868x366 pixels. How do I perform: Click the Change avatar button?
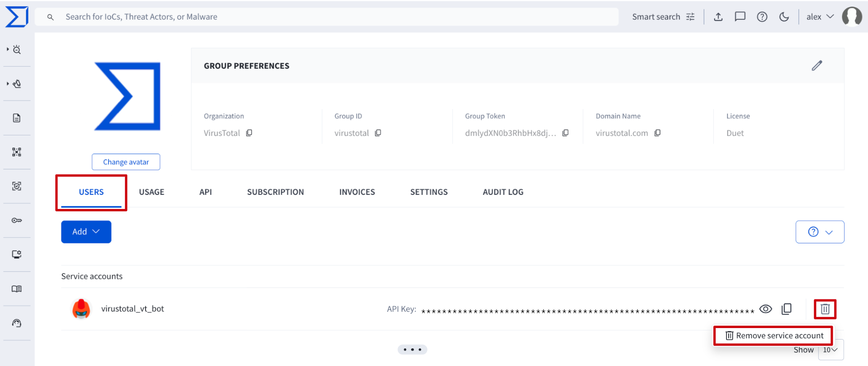point(126,162)
